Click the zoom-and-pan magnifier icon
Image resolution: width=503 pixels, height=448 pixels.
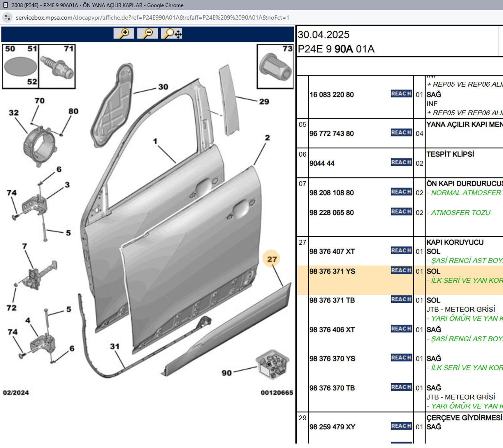point(172,34)
